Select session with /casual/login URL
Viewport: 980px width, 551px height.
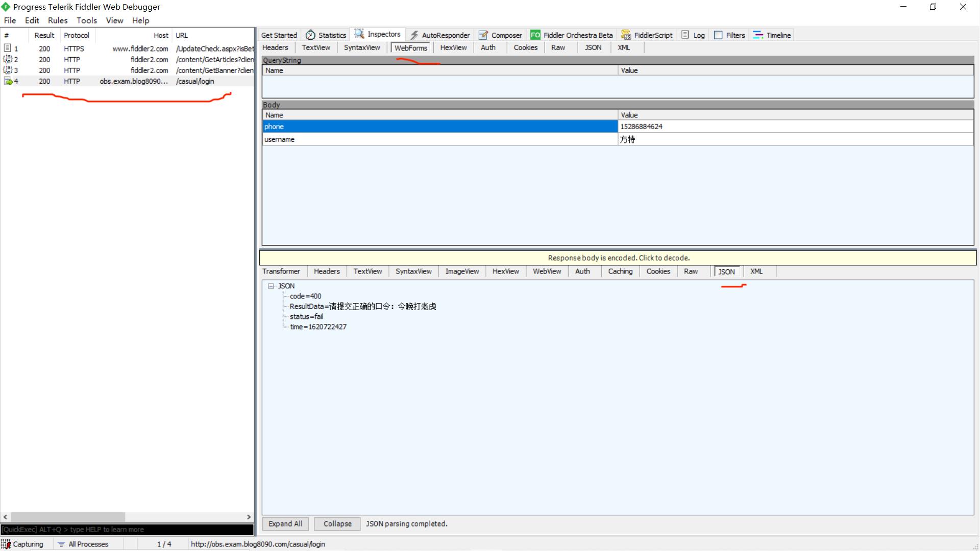coord(128,81)
